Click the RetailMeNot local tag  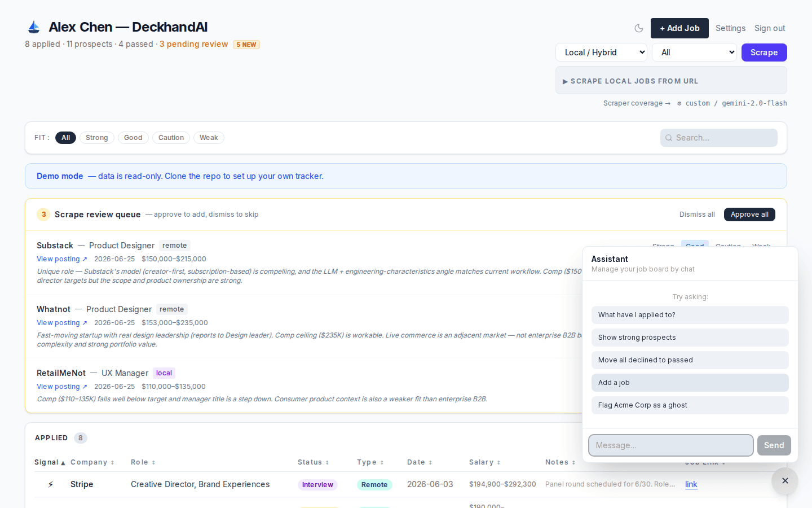(x=164, y=373)
